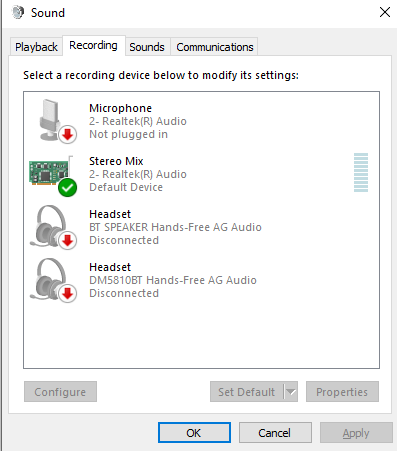Click the Disconnected status under BT SPEAKER
Viewport: 397px width, 451px height.
point(124,240)
